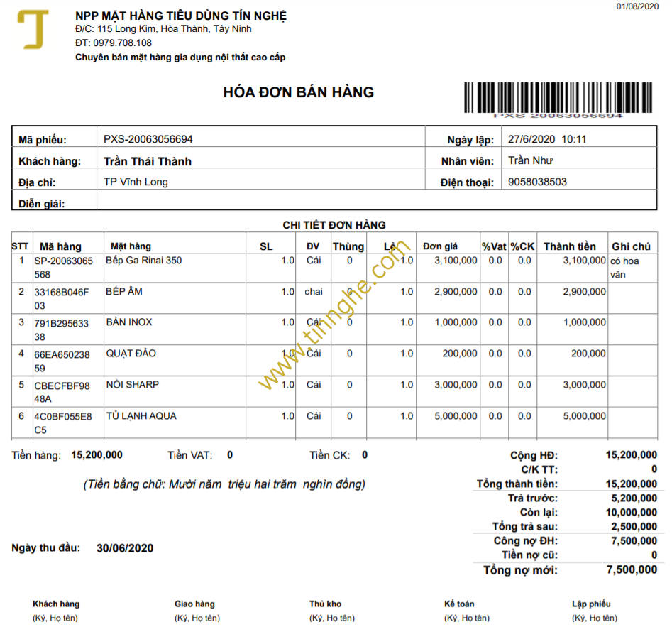
Task: Click the 'Mặt hàng' column header
Action: [131, 246]
